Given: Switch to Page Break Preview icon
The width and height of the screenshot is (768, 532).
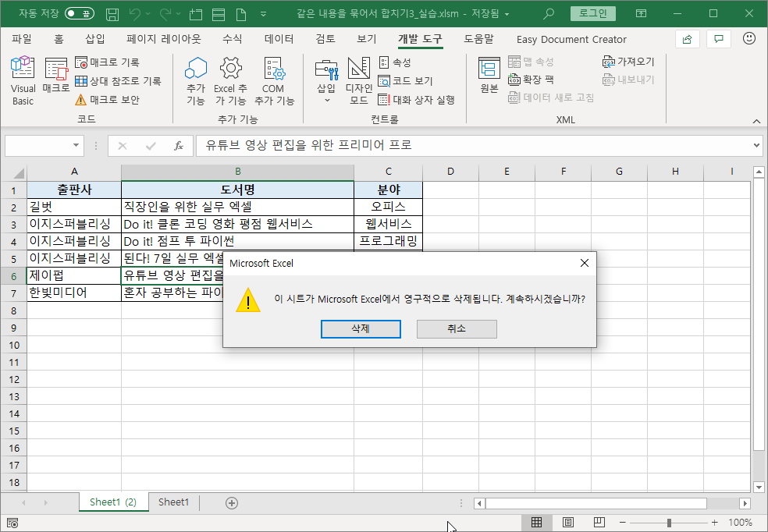Looking at the screenshot, I should click(599, 522).
